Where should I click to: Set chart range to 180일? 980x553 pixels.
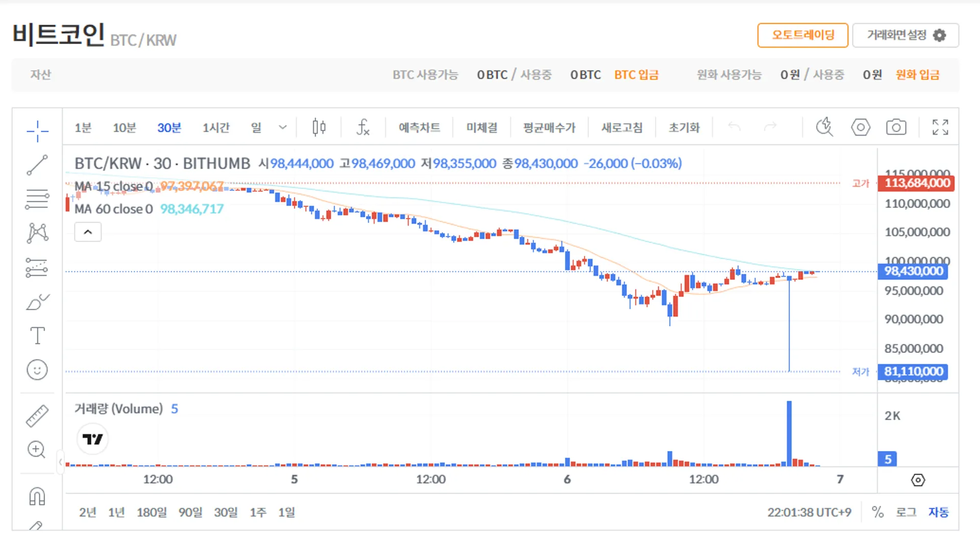pyautogui.click(x=151, y=512)
